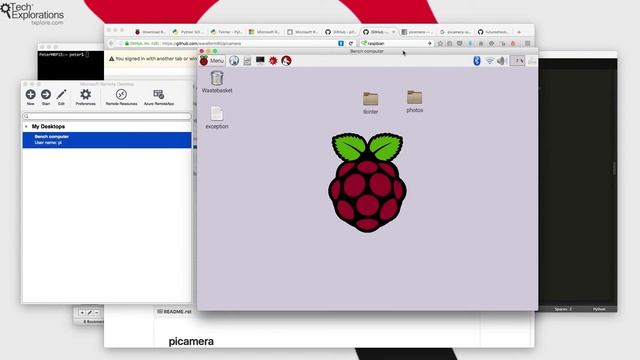Click the raspbian search box in browser
Image resolution: width=640 pixels, height=360 pixels.
tap(395, 43)
